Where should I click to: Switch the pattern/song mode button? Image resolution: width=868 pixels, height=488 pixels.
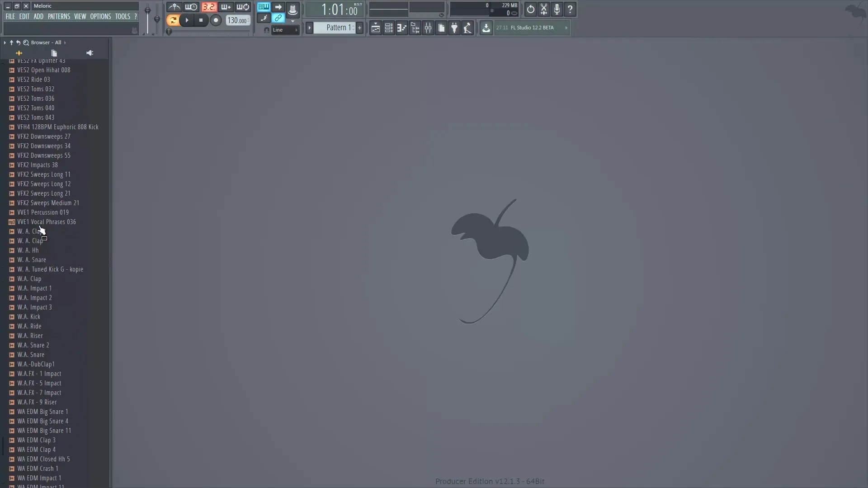click(x=173, y=20)
